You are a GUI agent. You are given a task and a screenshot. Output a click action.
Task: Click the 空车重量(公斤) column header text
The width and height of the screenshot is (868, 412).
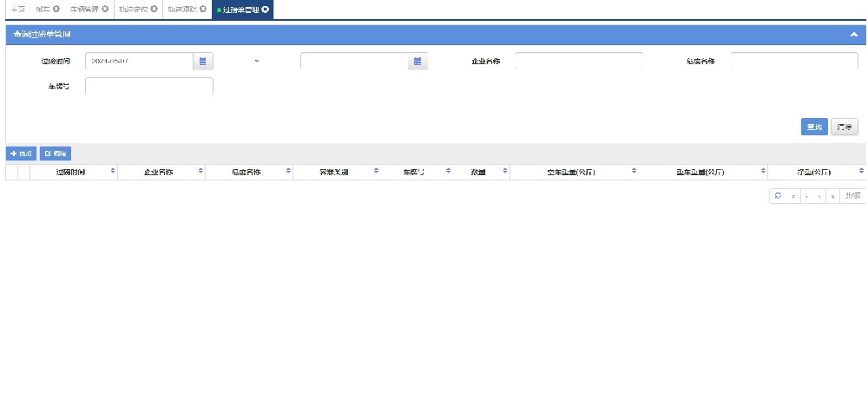click(571, 172)
